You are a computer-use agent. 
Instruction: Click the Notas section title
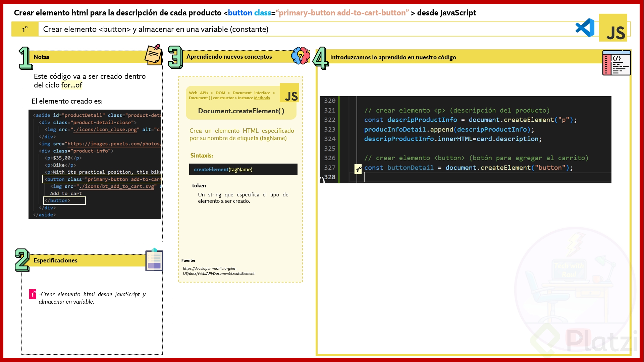tap(42, 57)
